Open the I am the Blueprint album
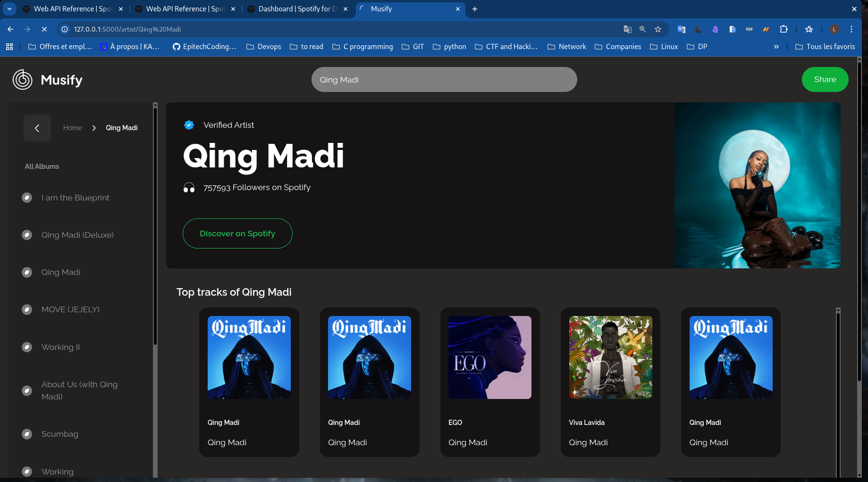The image size is (868, 482). pos(76,198)
